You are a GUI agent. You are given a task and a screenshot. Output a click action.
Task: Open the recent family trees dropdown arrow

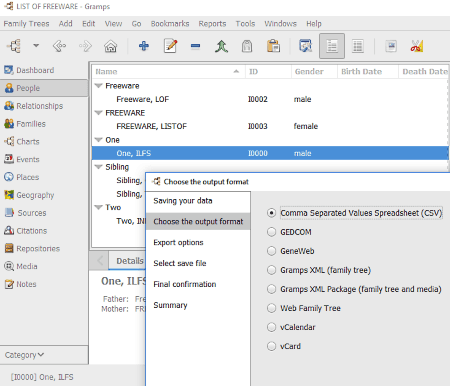[x=36, y=46]
